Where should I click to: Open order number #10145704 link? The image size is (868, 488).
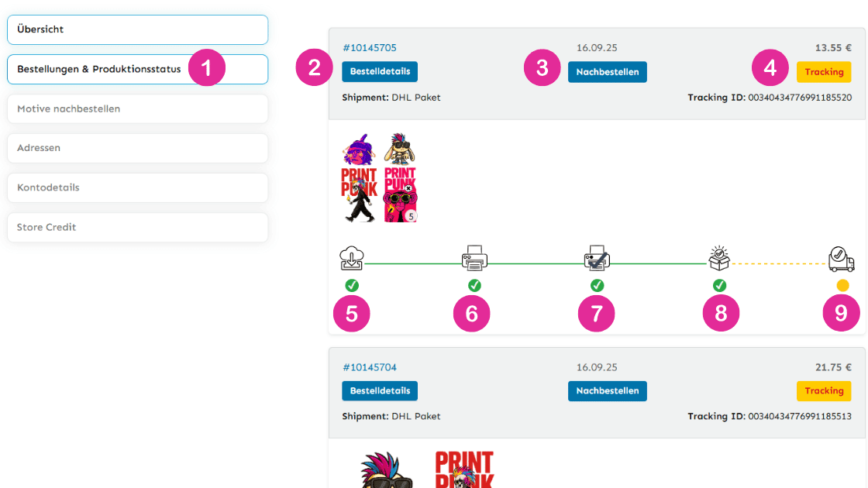[x=369, y=367]
